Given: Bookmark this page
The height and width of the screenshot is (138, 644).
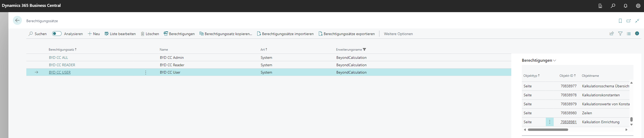Looking at the screenshot, I should (620, 21).
